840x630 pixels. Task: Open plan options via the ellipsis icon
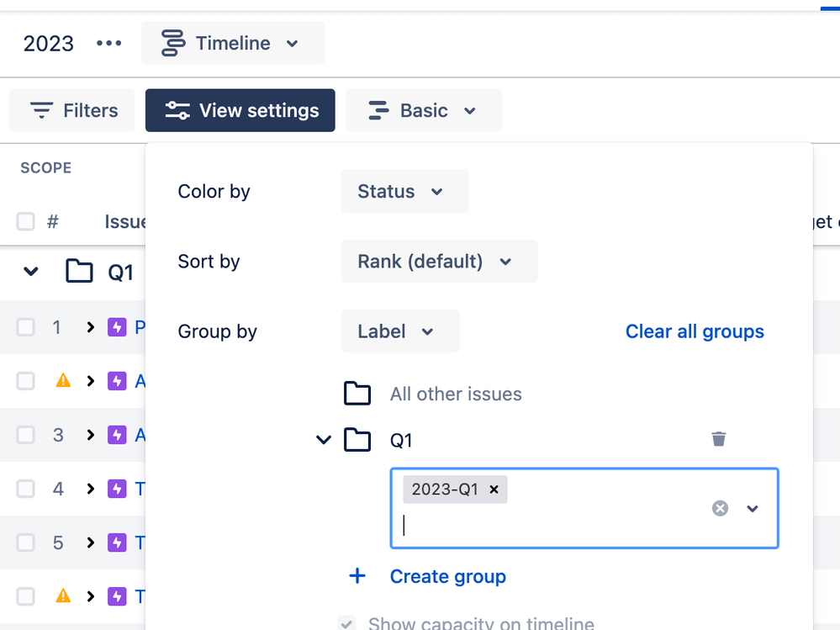pos(108,43)
